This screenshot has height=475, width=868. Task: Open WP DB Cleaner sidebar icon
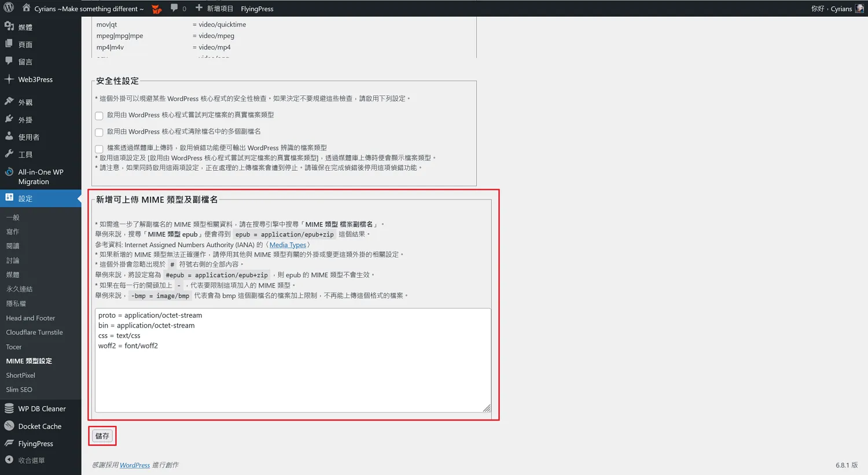pyautogui.click(x=9, y=408)
